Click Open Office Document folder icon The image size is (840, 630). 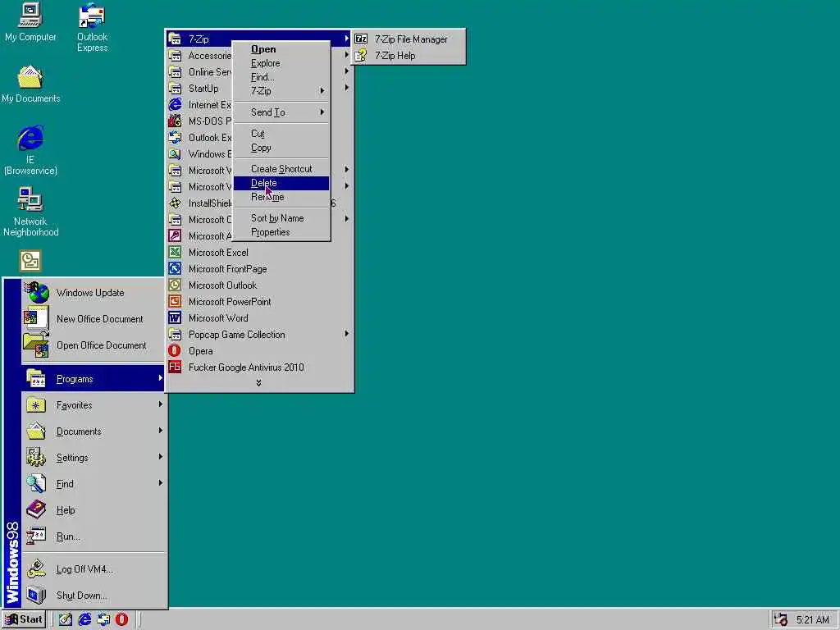click(x=36, y=345)
